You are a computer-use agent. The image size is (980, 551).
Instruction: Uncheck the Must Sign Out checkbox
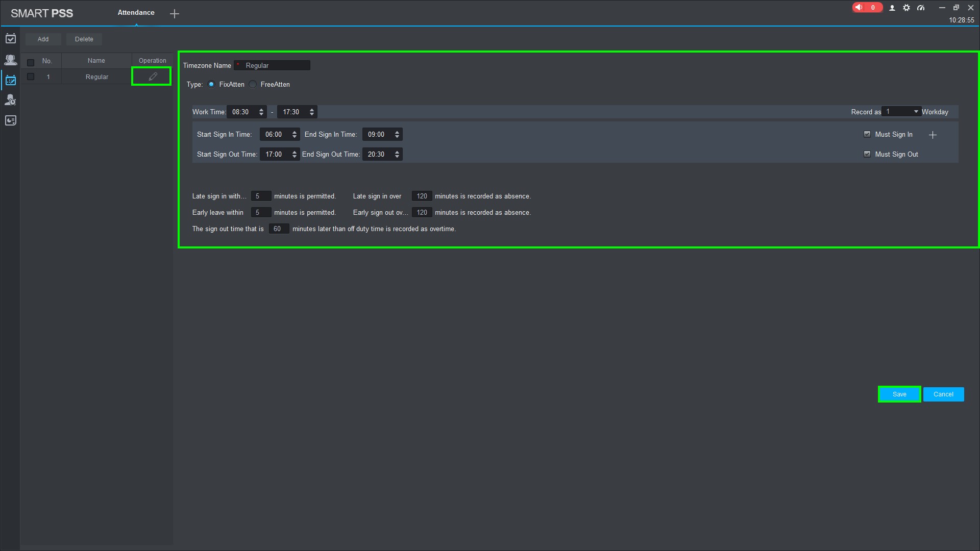click(x=867, y=154)
